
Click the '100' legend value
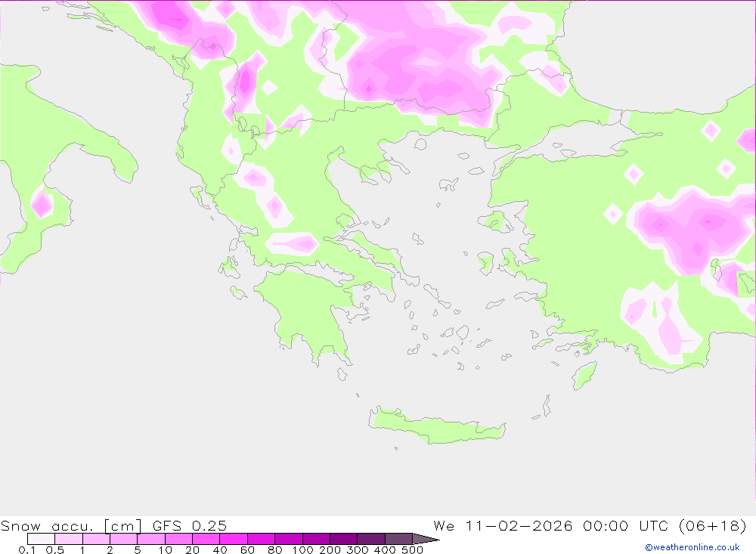point(303,549)
